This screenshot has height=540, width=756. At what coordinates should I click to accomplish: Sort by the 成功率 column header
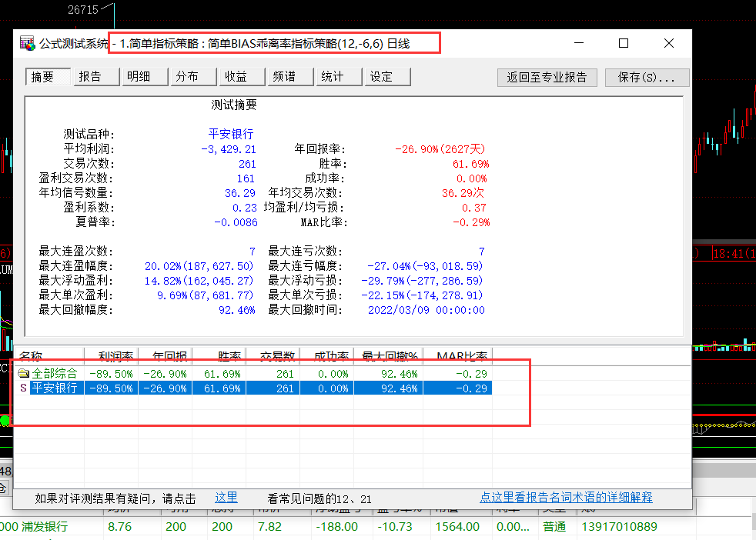pyautogui.click(x=327, y=356)
